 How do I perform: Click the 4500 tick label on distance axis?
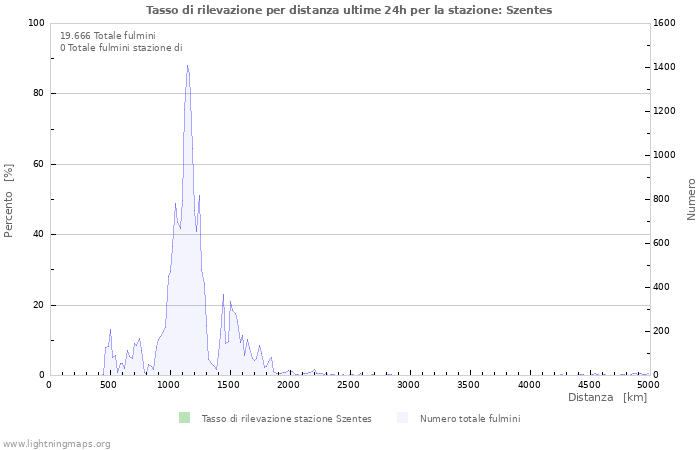pos(588,385)
